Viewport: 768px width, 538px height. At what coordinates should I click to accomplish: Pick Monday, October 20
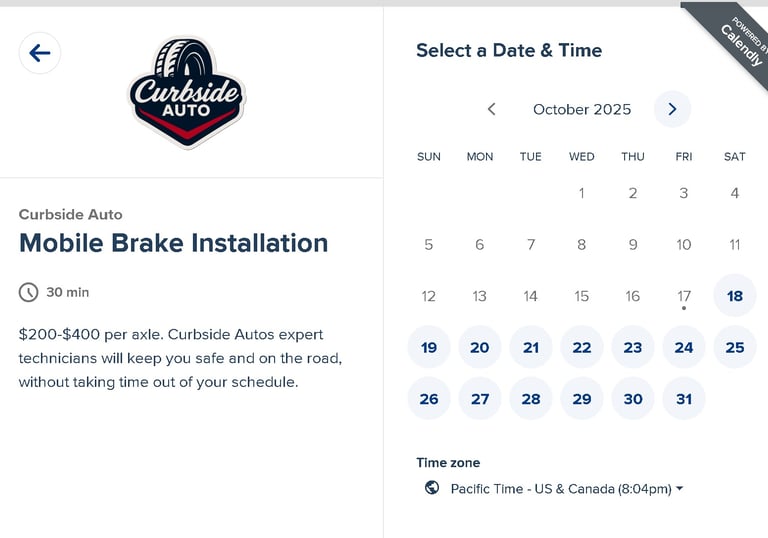pos(480,347)
